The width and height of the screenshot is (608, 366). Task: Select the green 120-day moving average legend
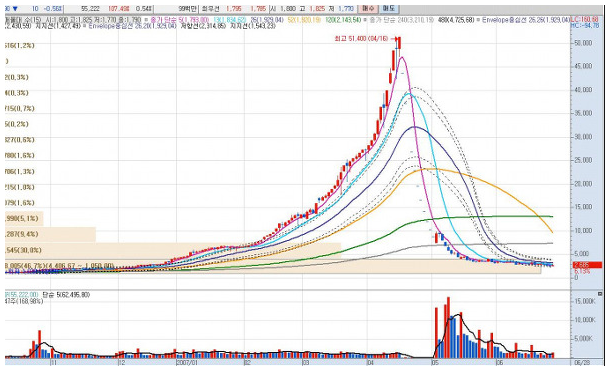point(343,20)
